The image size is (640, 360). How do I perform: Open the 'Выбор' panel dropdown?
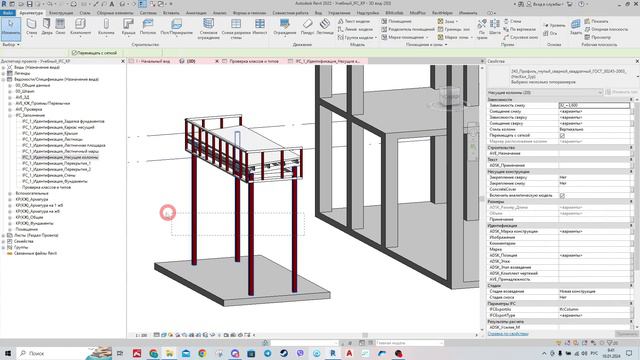(x=11, y=44)
